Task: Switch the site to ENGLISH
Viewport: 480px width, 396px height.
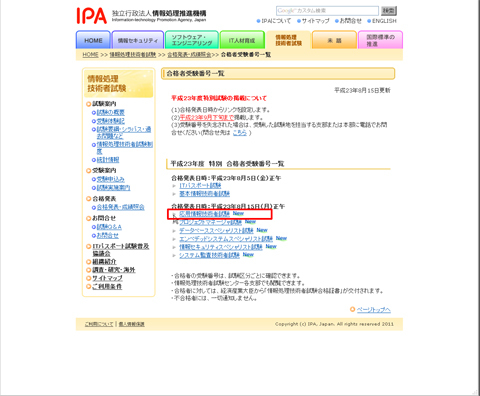Action: coord(384,21)
